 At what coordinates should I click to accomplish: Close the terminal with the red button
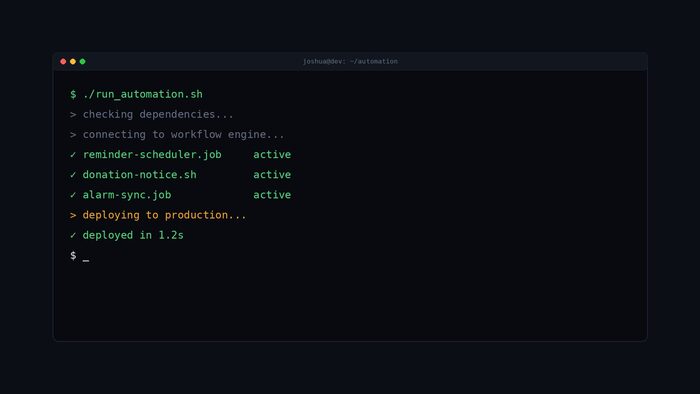click(63, 62)
